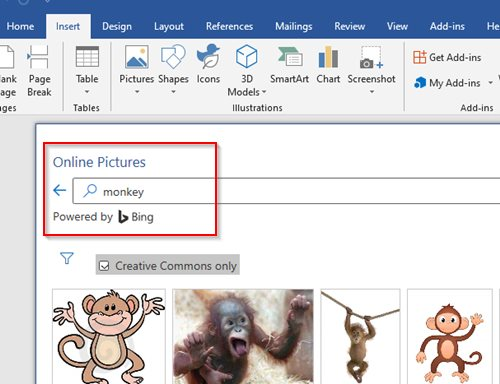Select the monkey hanging on rope thumbnail
Image resolution: width=500 pixels, height=384 pixels.
(x=360, y=336)
